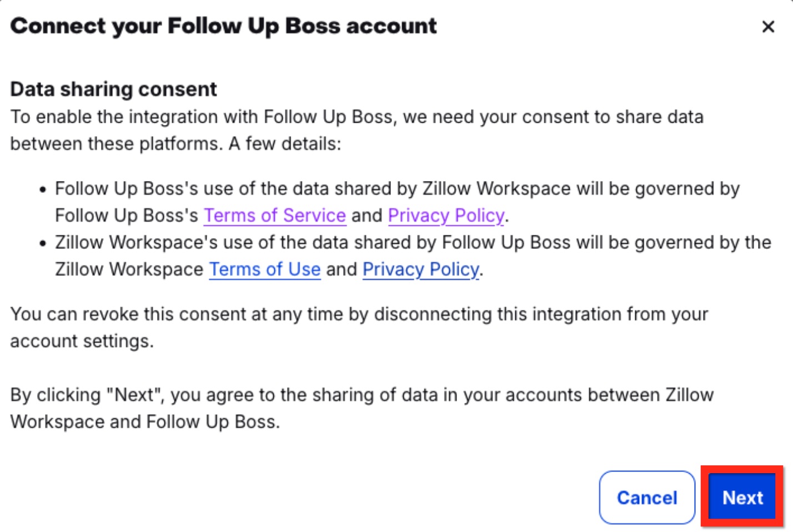Click the bullet marker before 'Follow Up Boss's use'
793x532 pixels.
tap(43, 189)
